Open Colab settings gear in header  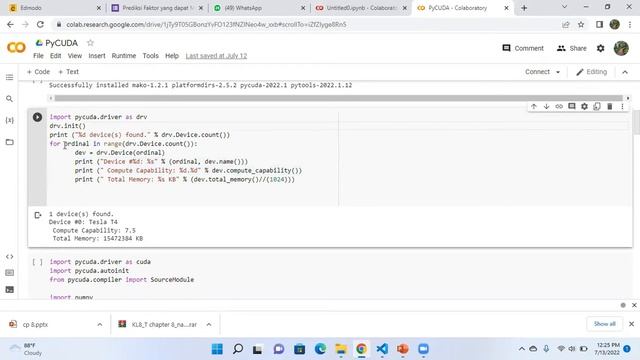(x=600, y=48)
